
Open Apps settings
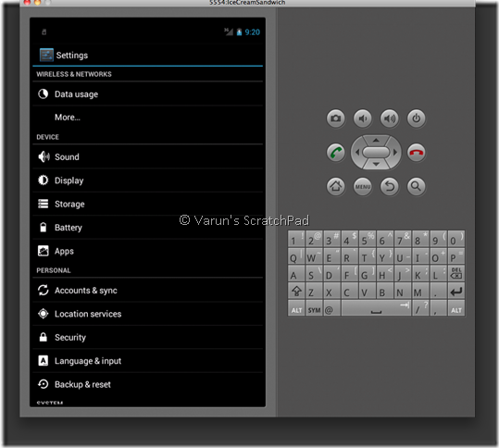tap(148, 251)
